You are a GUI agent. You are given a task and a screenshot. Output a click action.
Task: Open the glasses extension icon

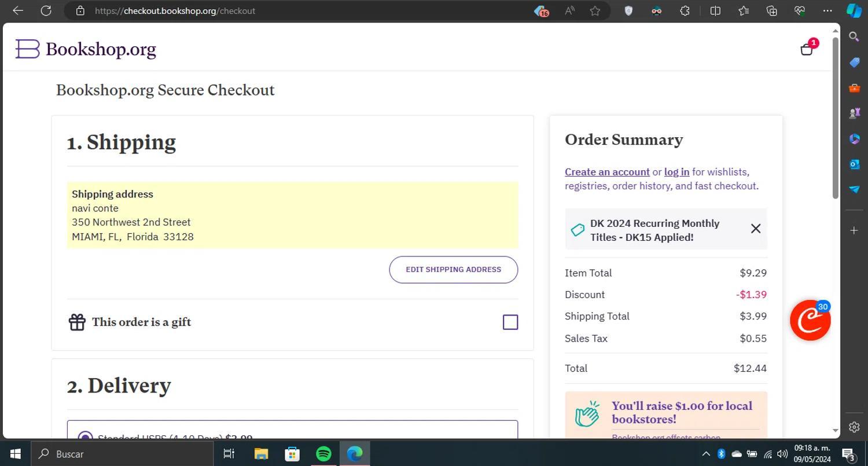[x=656, y=10]
